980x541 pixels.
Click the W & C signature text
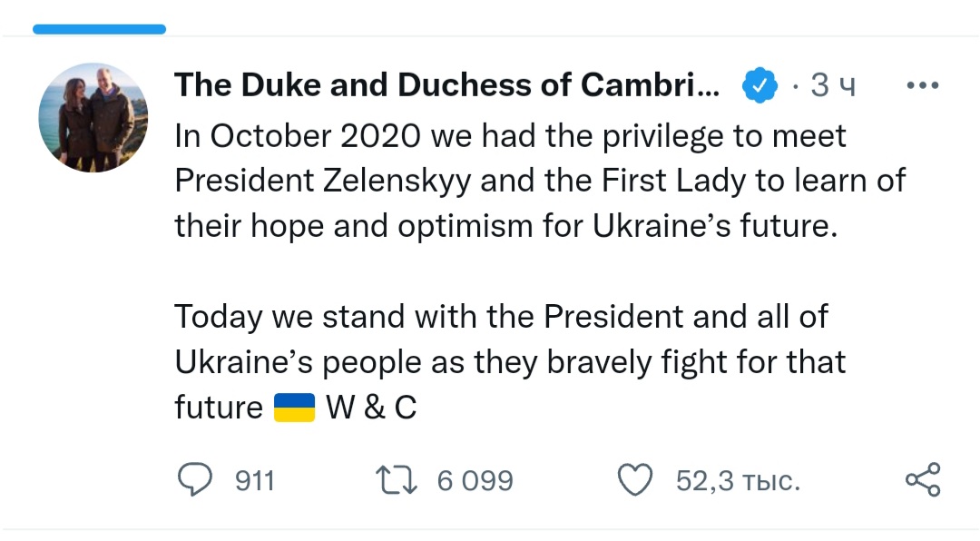tap(371, 408)
